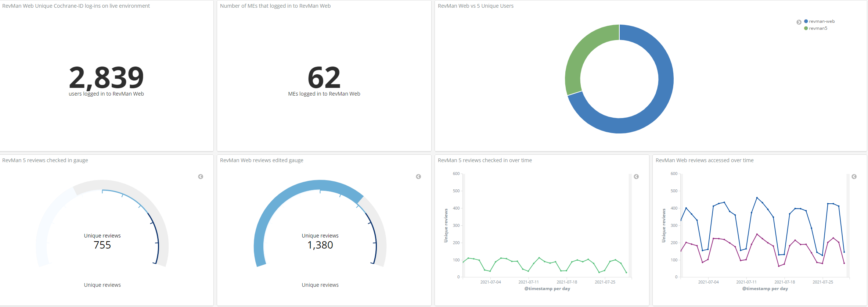The image size is (868, 307).
Task: Click the RevMan 5 reviews checked in gauge title
Action: coord(45,160)
